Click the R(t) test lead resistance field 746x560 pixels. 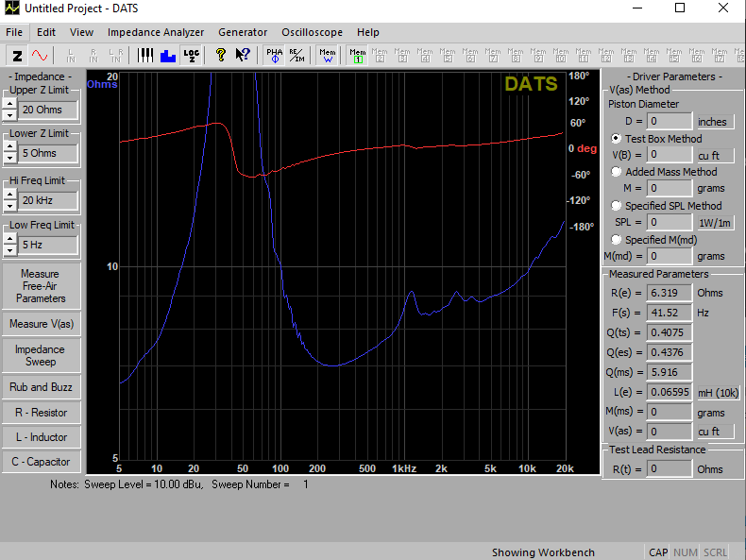669,469
